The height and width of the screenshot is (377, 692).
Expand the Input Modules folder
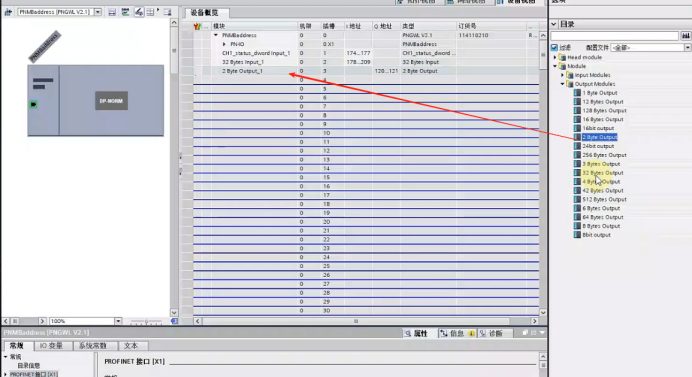[x=563, y=75]
